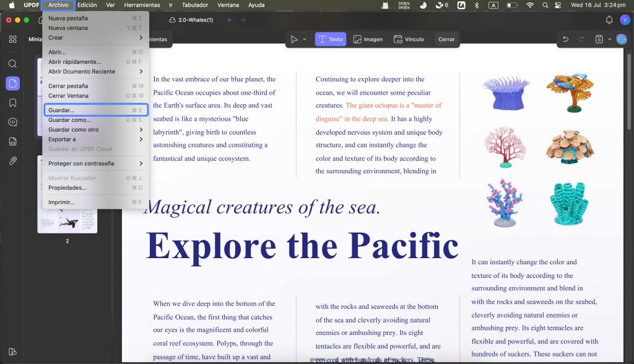Viewport: 634px width, 364px height.
Task: Select Cerrar Ventana menu entry
Action: [95, 96]
